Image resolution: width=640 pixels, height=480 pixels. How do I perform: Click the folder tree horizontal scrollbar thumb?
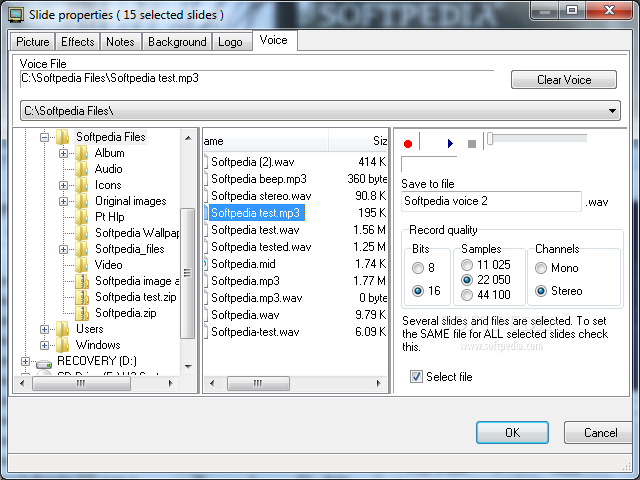(81, 383)
